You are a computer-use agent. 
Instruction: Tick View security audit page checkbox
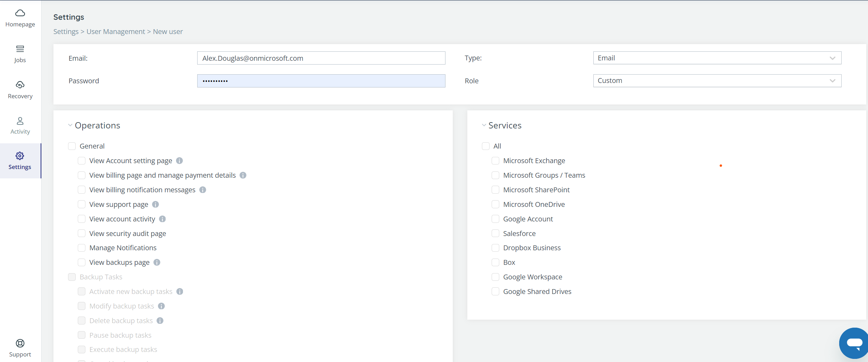[x=82, y=234]
